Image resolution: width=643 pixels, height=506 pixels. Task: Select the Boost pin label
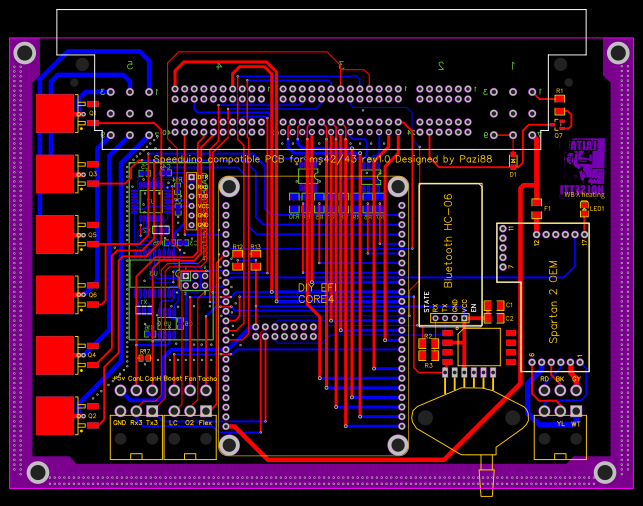(x=173, y=378)
